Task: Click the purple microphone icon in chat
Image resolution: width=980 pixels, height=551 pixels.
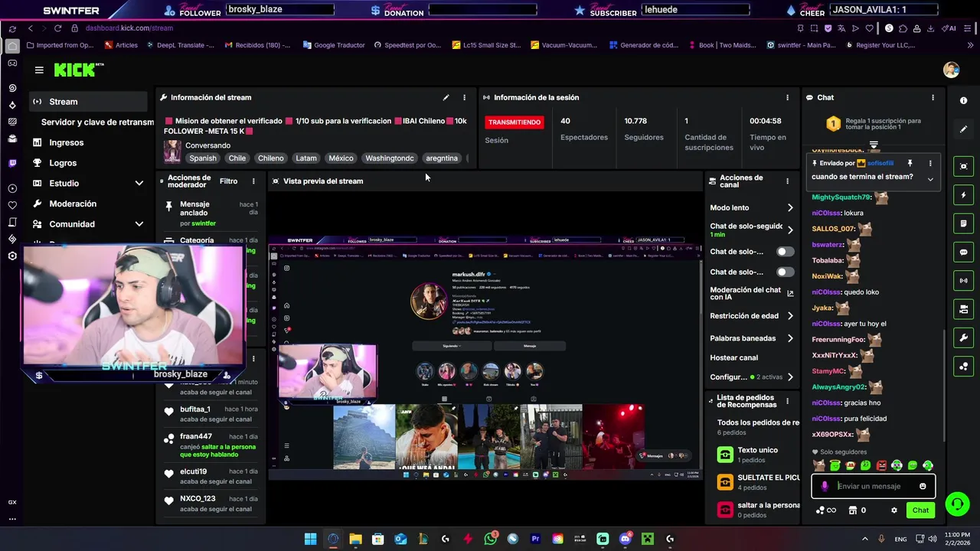Action: tap(825, 486)
